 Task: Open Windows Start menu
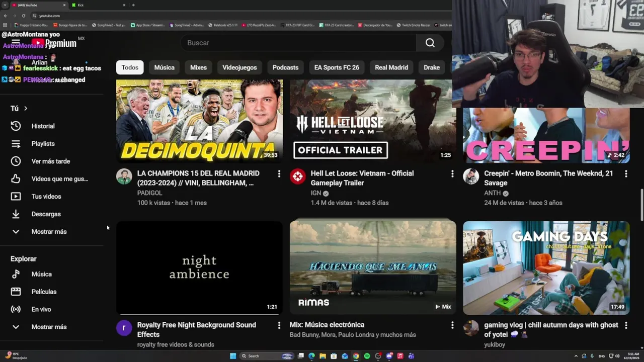click(x=233, y=356)
